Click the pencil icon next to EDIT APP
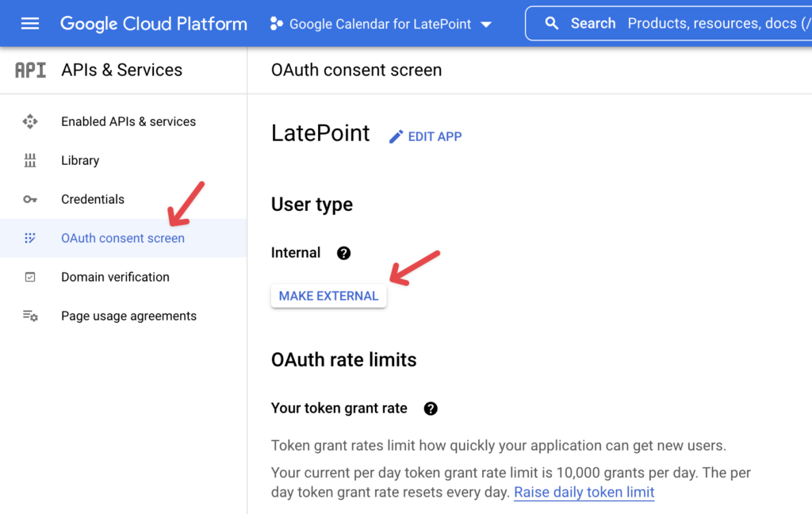This screenshot has width=812, height=514. 395,136
